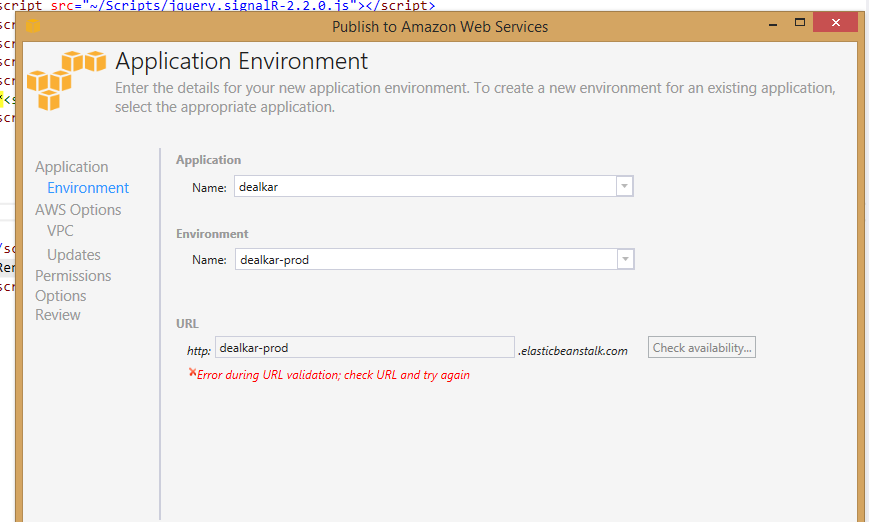Close the Publish to Amazon Web Services dialog

(836, 23)
